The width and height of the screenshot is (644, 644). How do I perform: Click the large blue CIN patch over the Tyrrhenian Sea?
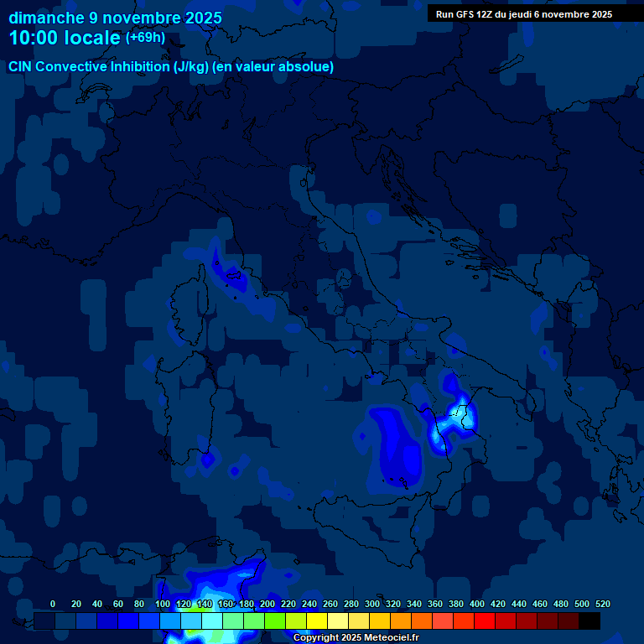tap(394, 444)
